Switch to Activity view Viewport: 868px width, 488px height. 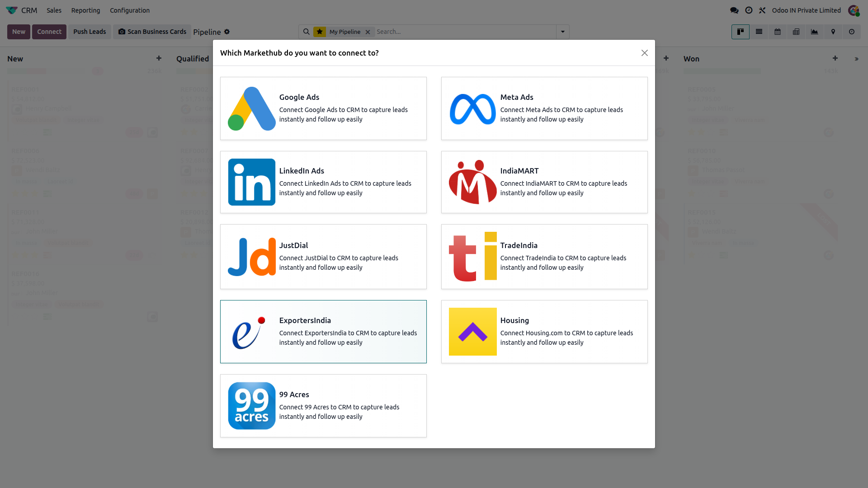click(851, 32)
